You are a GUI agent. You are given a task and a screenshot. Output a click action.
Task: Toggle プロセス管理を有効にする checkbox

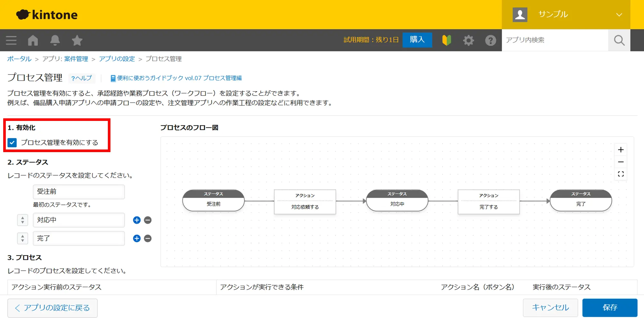(12, 142)
